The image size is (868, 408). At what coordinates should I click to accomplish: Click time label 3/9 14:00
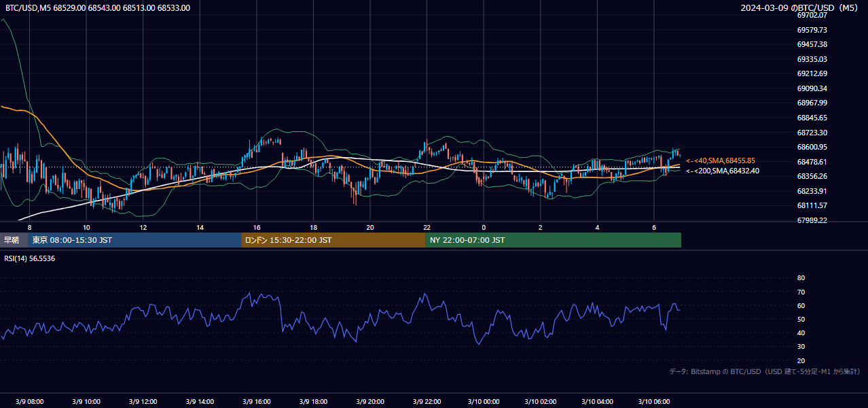(x=200, y=402)
